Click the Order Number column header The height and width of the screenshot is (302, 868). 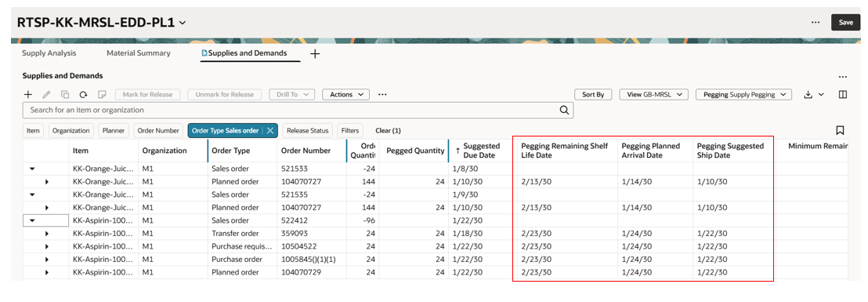(x=312, y=151)
